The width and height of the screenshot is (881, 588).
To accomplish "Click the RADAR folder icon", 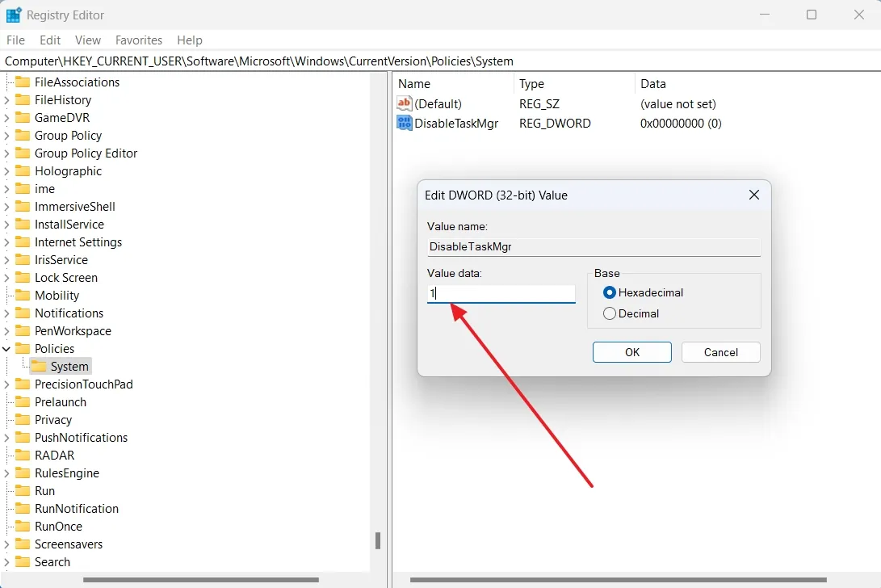I will click(x=23, y=456).
